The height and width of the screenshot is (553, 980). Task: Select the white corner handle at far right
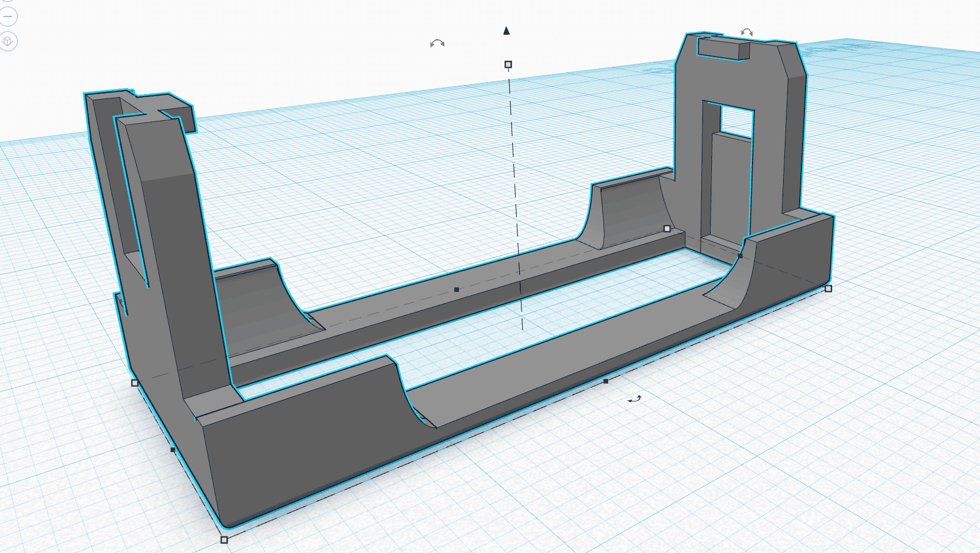click(x=829, y=288)
